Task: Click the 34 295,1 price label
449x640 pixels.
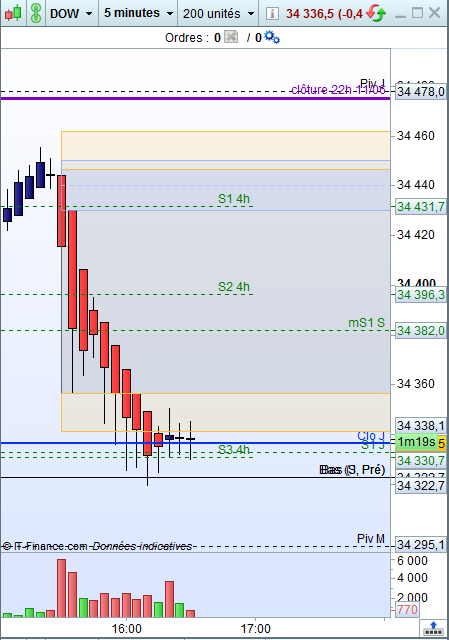Action: (421, 544)
